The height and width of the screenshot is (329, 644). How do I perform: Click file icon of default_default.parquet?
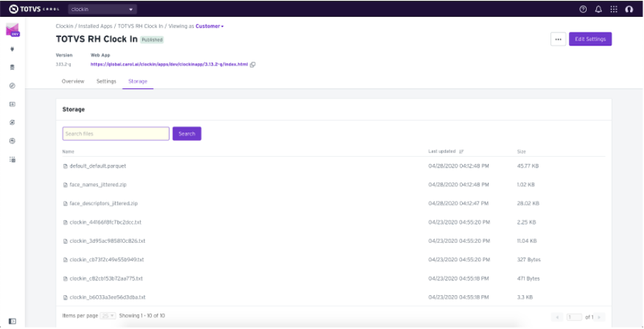coord(65,166)
